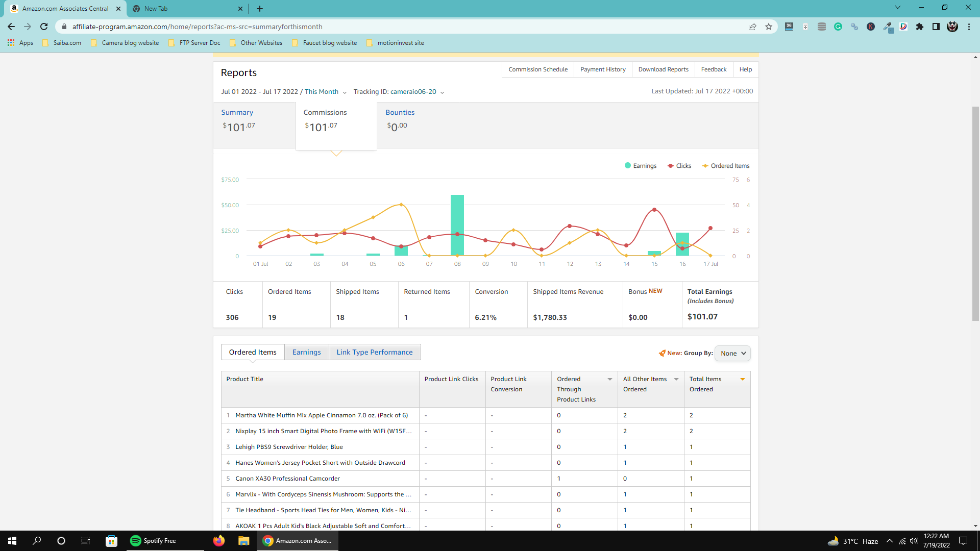Click the Canon XA30 Professional Camcorder row
Image resolution: width=980 pixels, height=551 pixels.
[x=485, y=479]
